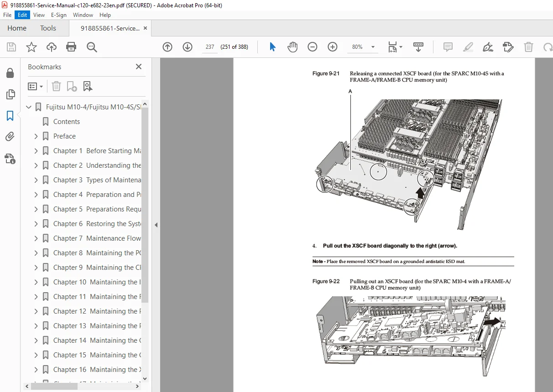Open the Attachments panel paperclip icon
This screenshot has height=392, width=553.
pos(10,137)
